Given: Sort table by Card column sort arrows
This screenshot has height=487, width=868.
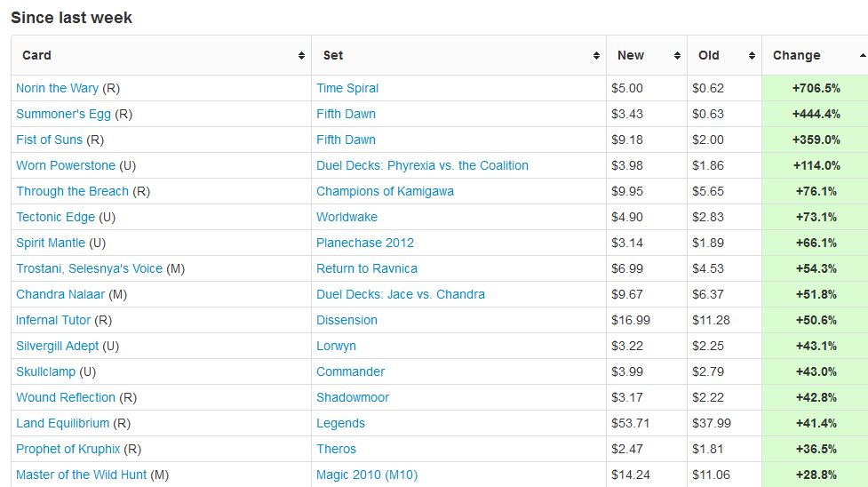Looking at the screenshot, I should (x=302, y=56).
